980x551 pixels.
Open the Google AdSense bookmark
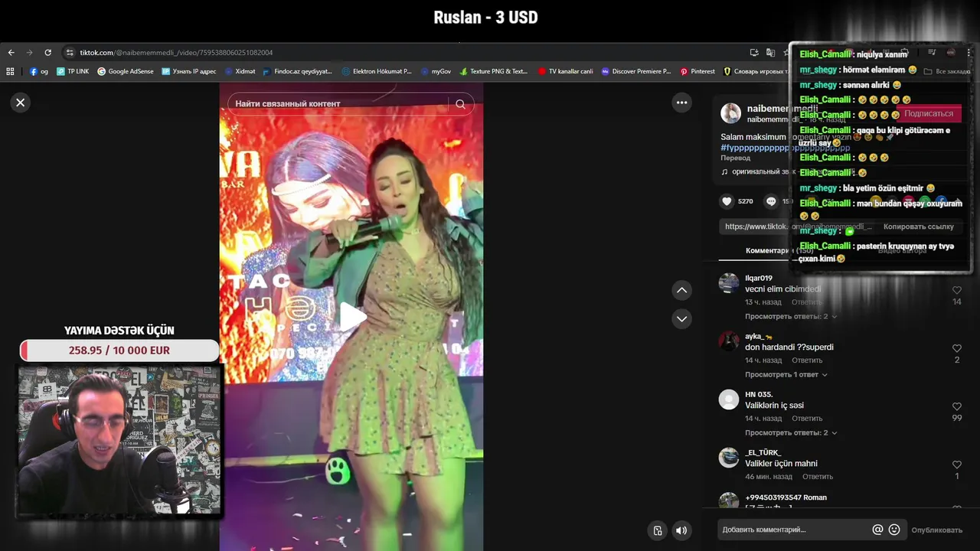click(x=125, y=71)
